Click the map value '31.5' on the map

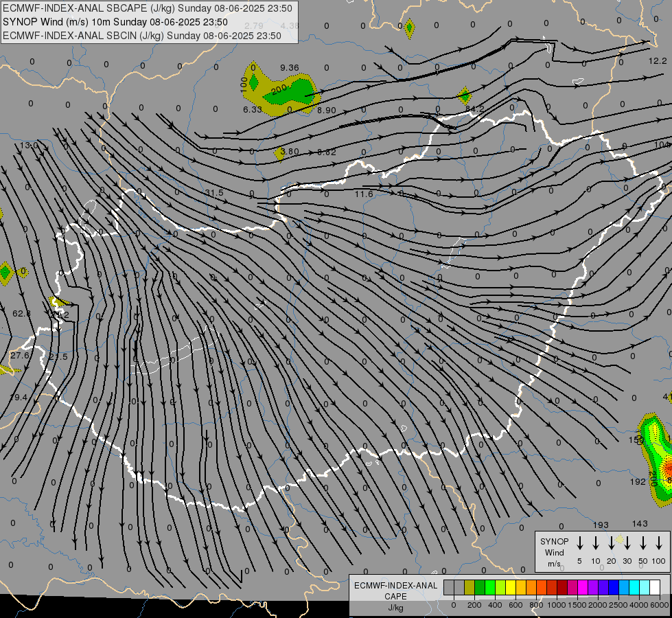[214, 193]
